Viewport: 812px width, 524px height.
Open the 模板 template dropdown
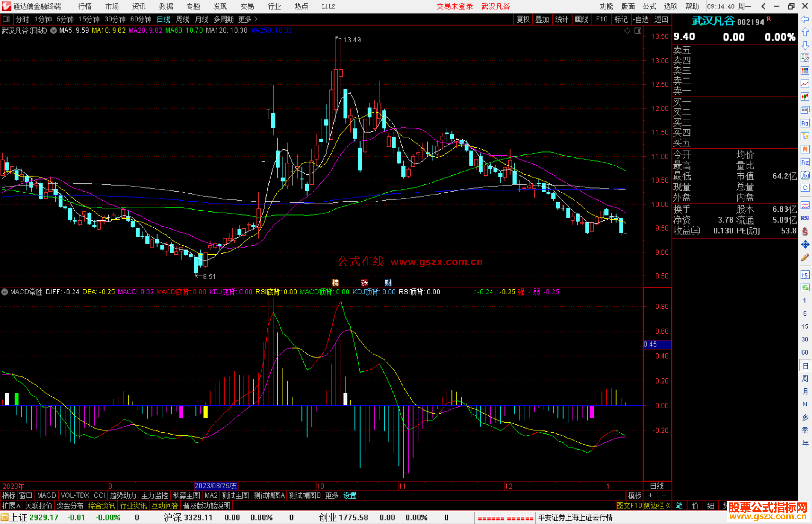635,495
